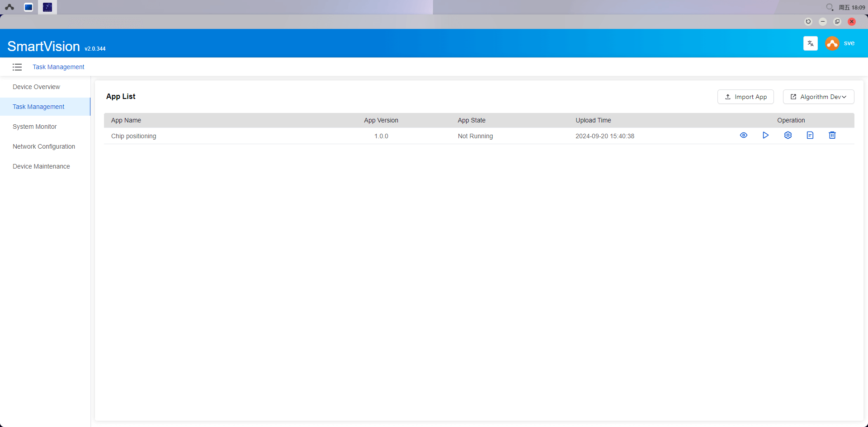View the Chip positioning app with the eye icon
Screen dimensions: 868x427
click(744, 135)
